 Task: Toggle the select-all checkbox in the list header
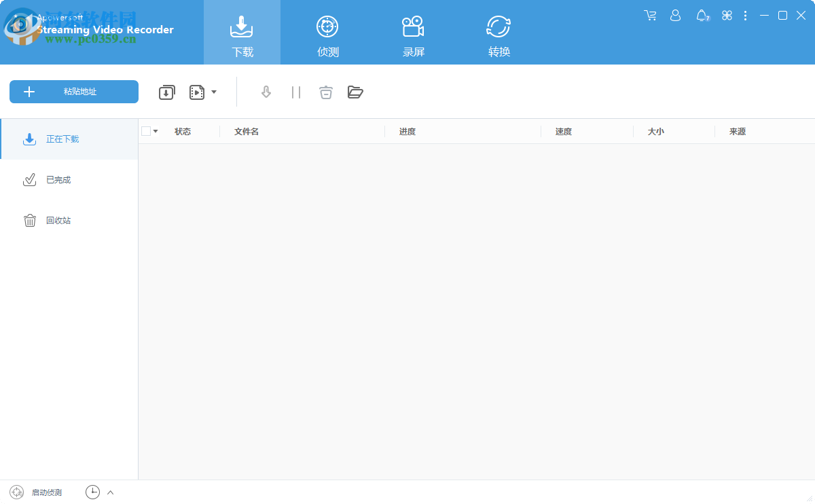[x=145, y=130]
